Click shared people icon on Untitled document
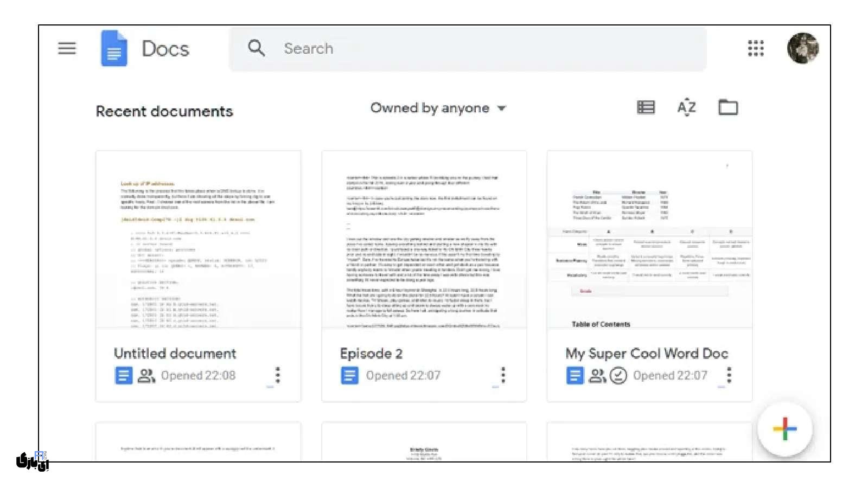This screenshot has width=868, height=488. click(146, 375)
